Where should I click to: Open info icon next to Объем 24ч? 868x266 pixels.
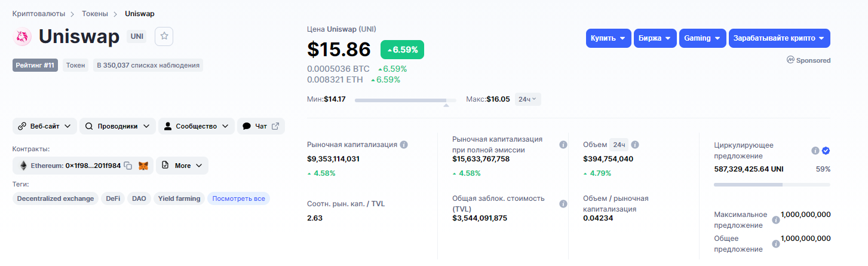point(635,145)
